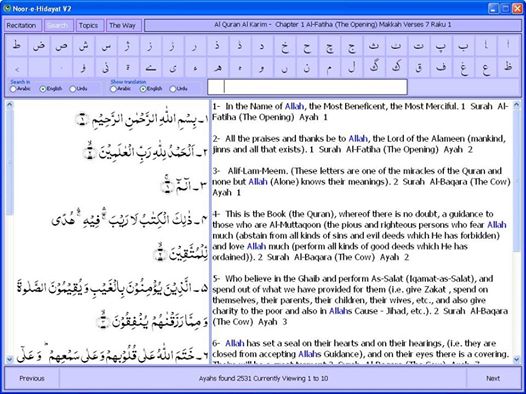
Task: Click the و (Wao) letter key
Action: 262,67
